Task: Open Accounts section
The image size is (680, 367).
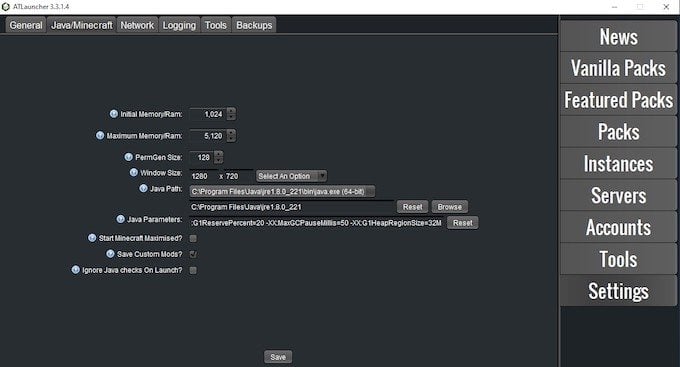Action: coord(618,227)
